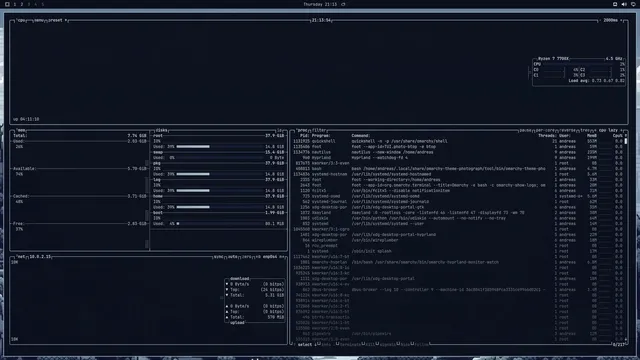The height and width of the screenshot is (360, 640).
Task: Open the proc filter field
Action: [319, 130]
